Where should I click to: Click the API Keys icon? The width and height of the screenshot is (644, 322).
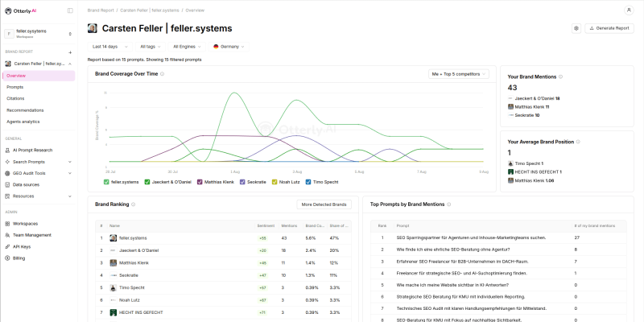[x=8, y=247]
